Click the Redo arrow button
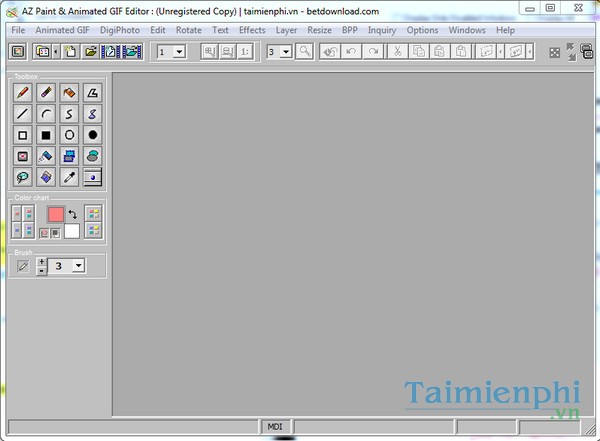The image size is (600, 441). click(373, 51)
